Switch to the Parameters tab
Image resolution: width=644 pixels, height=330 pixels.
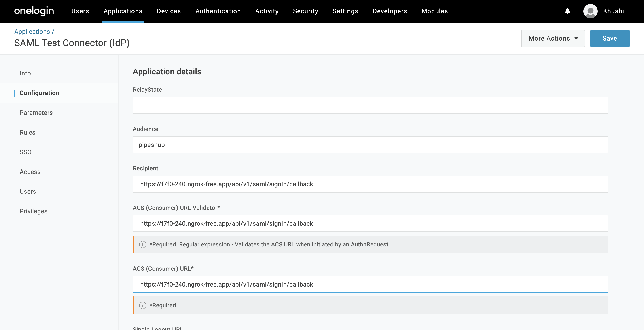click(x=36, y=113)
